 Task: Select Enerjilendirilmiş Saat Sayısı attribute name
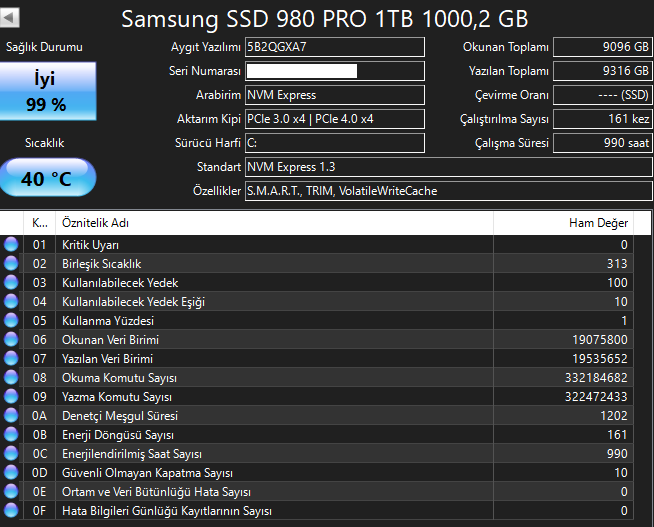coord(132,454)
